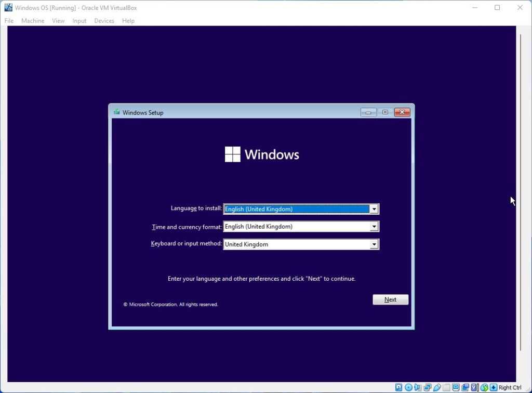Open the Machine menu
Image resolution: width=532 pixels, height=393 pixels.
coord(33,21)
